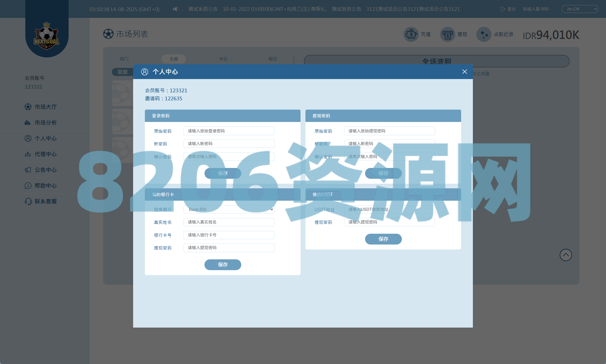Viewport: 606px width, 364px height.
Task: Click the 帮助中心 info icon
Action: click(x=28, y=186)
